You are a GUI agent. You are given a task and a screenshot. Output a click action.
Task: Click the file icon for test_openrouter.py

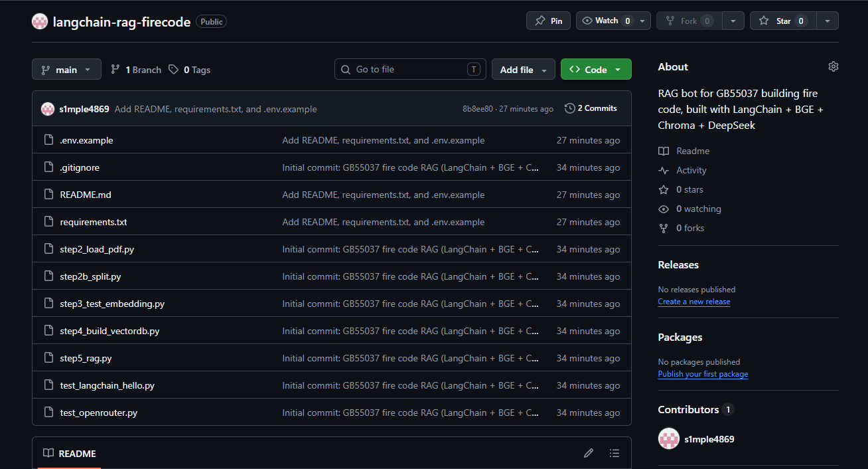48,413
